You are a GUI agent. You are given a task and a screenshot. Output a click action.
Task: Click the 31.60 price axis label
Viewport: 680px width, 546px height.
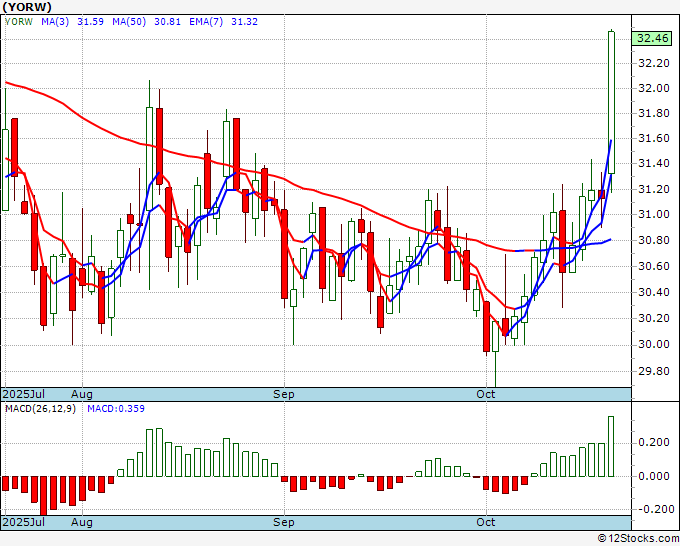click(654, 139)
